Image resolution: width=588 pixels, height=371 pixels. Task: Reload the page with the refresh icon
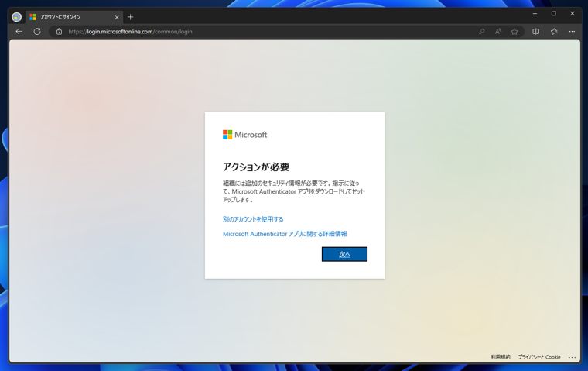point(37,32)
